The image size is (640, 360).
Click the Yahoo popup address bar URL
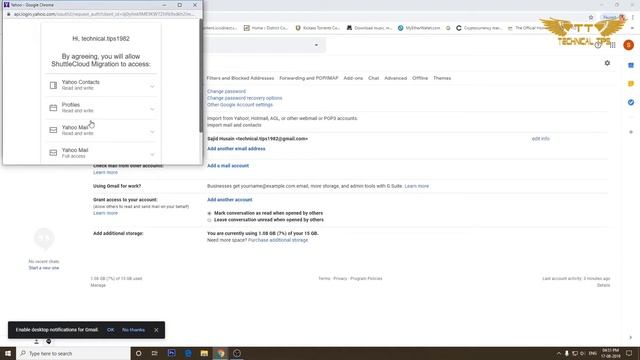coord(104,14)
